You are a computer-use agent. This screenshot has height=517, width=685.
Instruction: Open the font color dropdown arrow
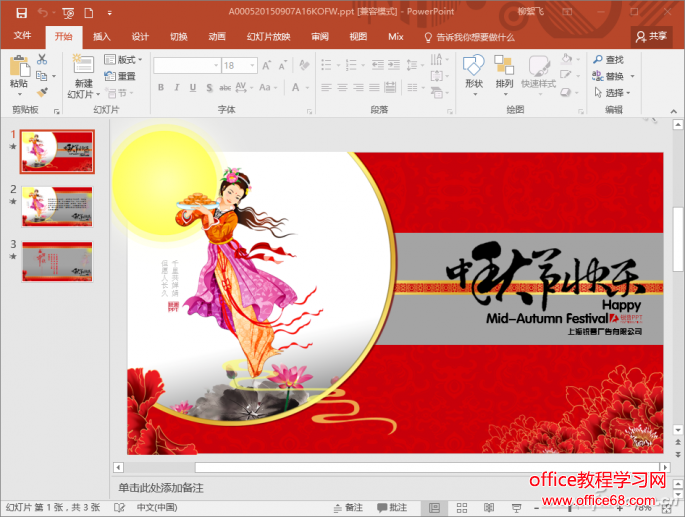pyautogui.click(x=308, y=88)
